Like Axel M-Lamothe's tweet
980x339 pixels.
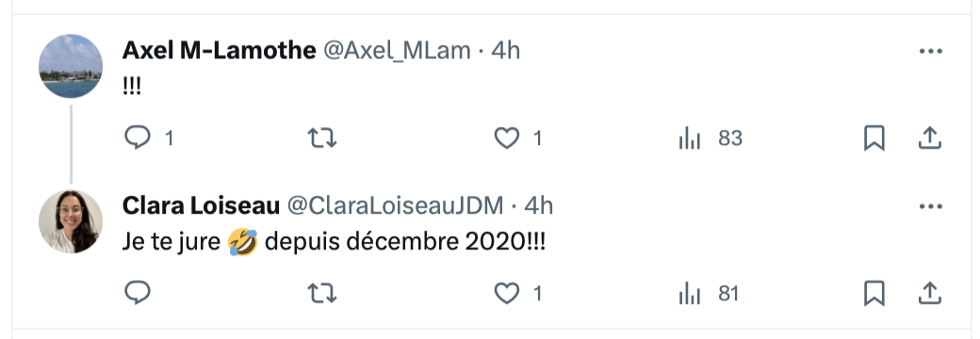coord(507,138)
